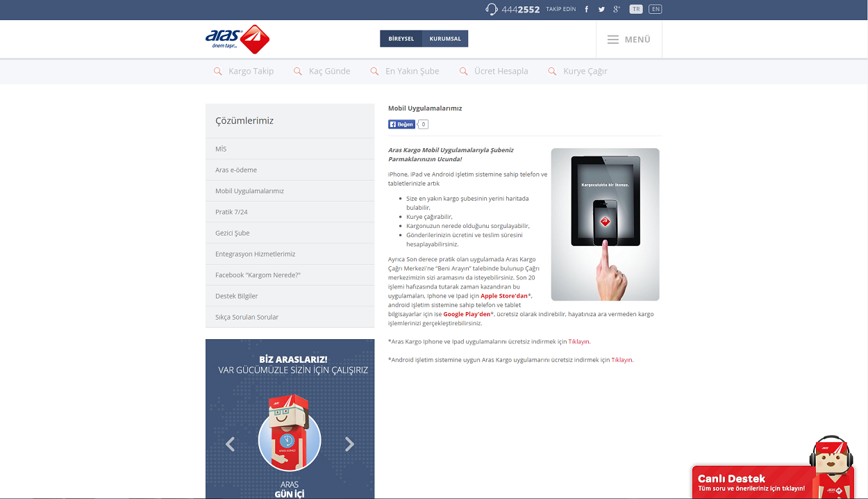Open Pratik 7/24 in the sidebar

point(290,212)
